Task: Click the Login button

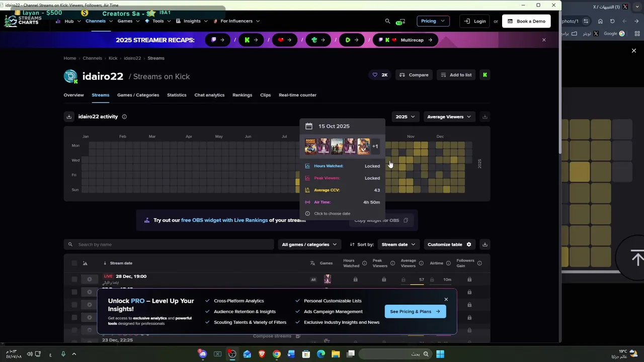Action: click(x=474, y=21)
